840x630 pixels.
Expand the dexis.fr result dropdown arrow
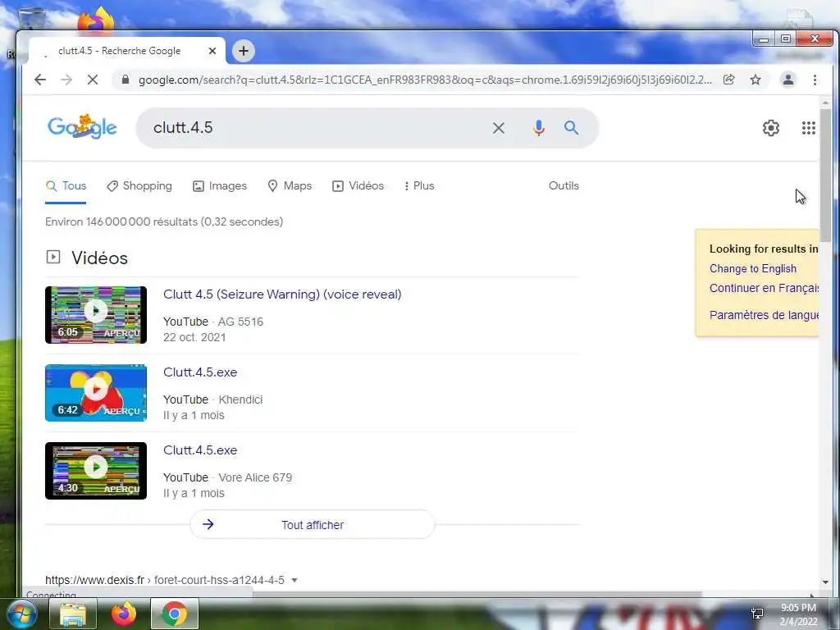294,580
